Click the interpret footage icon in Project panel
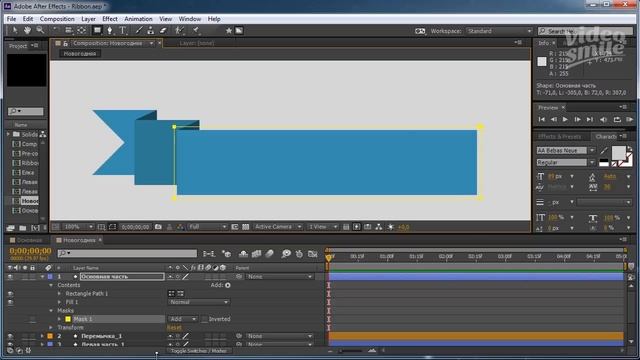This screenshot has height=360, width=640. pos(11,228)
